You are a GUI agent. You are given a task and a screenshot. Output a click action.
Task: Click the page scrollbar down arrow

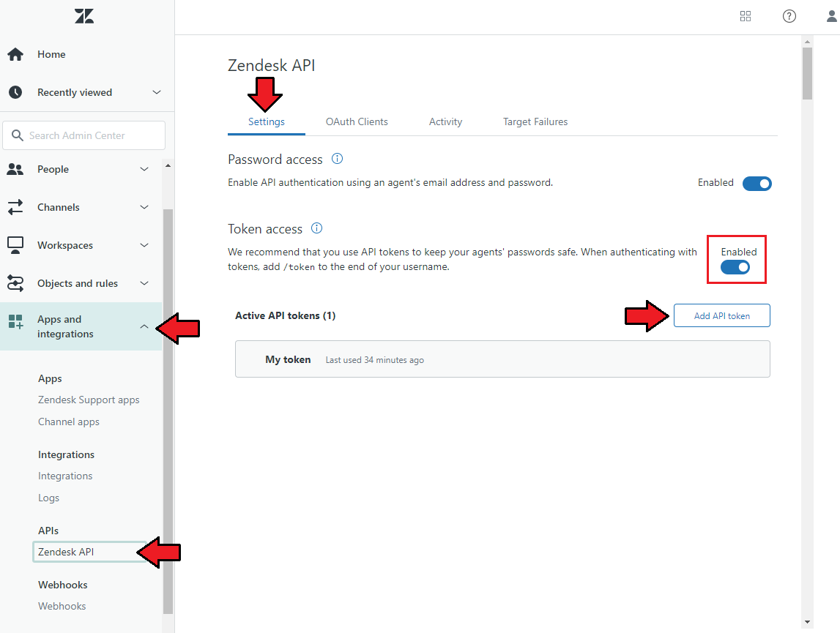point(807,622)
